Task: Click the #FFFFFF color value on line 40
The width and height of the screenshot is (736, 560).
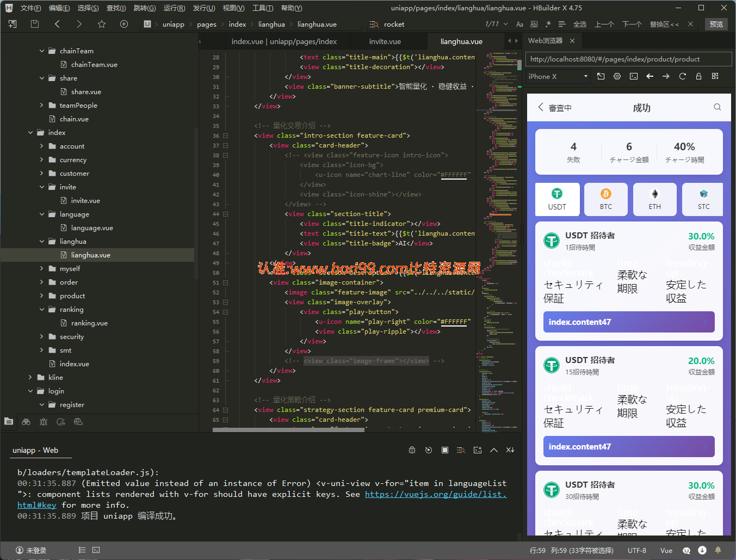Action: (x=454, y=175)
